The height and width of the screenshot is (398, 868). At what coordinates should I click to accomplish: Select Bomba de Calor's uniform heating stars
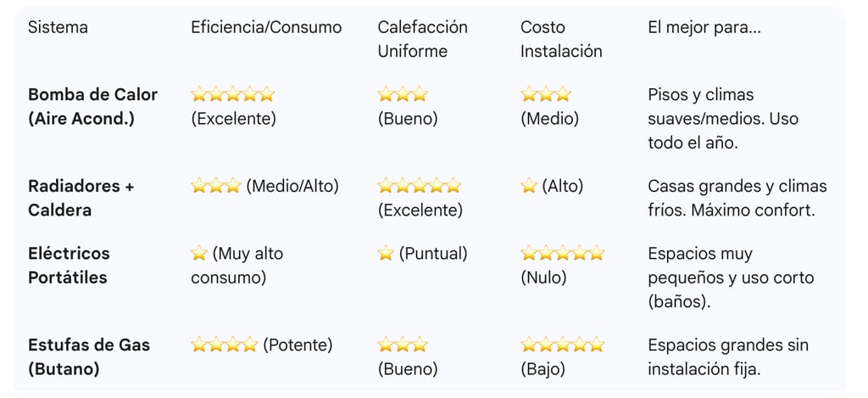pyautogui.click(x=403, y=94)
